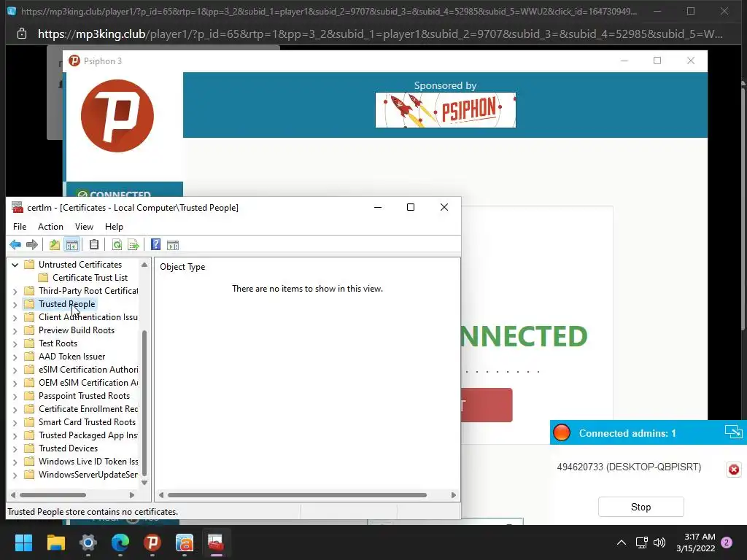Click details pane horizontal scrollbar thumb
747x560 pixels.
click(x=298, y=495)
